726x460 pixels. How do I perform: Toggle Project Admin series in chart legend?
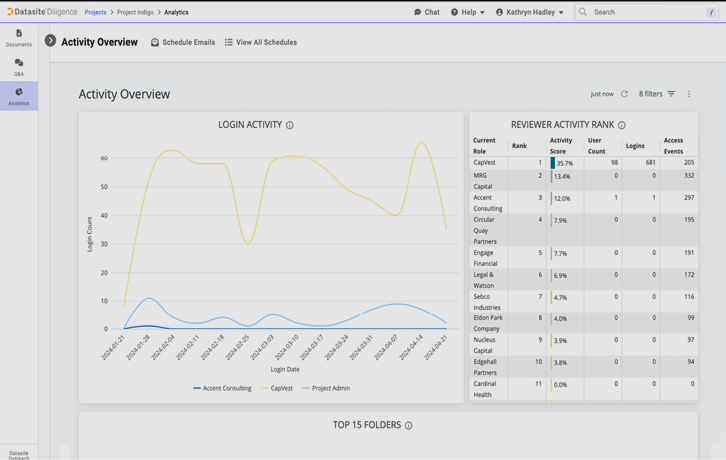[x=326, y=388]
